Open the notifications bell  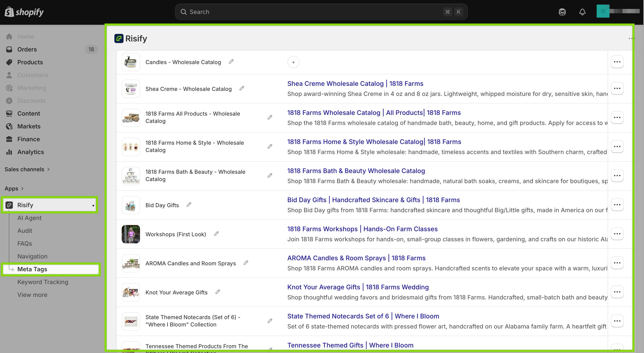point(582,12)
